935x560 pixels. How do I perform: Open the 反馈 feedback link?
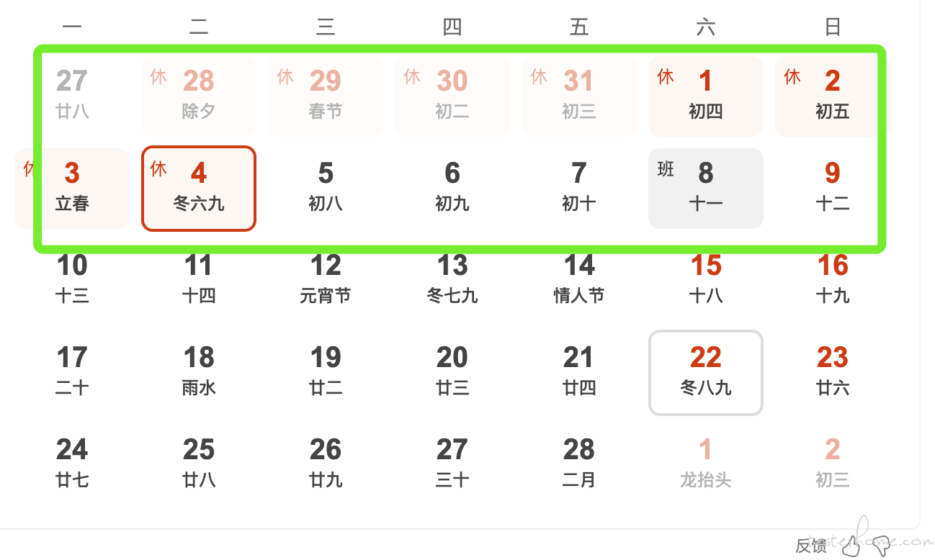click(x=811, y=546)
